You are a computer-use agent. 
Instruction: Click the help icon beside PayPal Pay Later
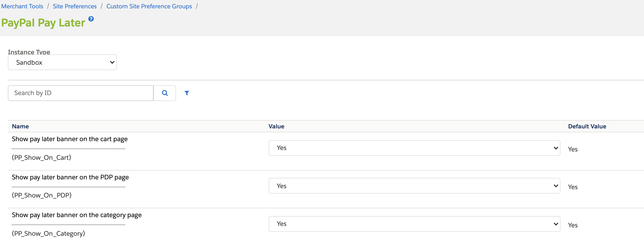91,19
